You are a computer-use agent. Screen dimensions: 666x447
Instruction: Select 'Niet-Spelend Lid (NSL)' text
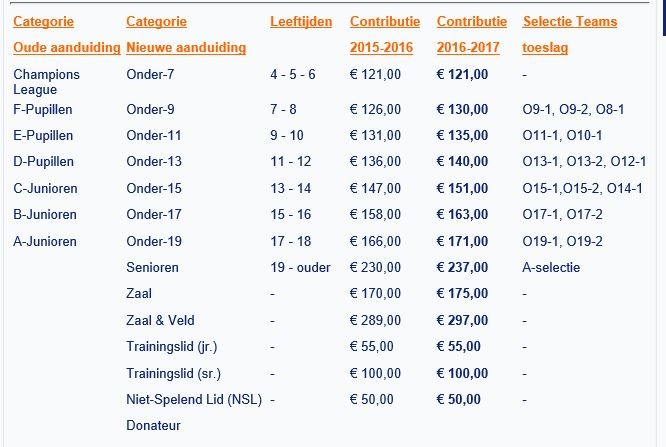pos(195,399)
